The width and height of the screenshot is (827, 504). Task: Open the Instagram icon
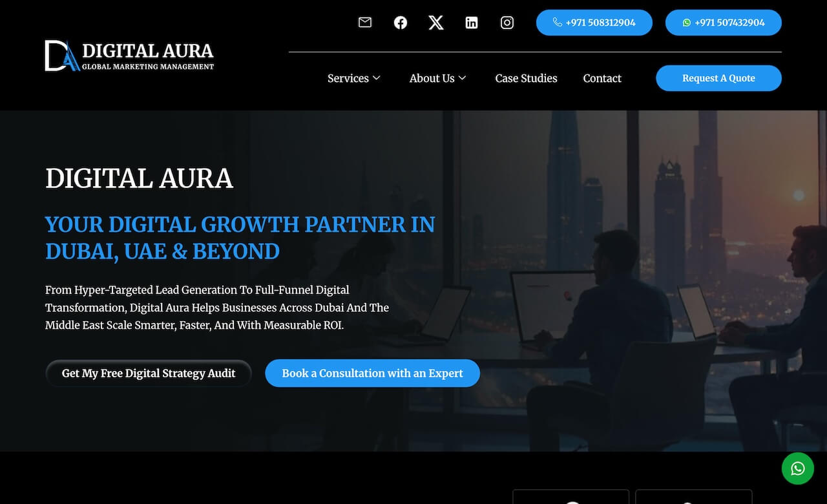[x=507, y=22]
